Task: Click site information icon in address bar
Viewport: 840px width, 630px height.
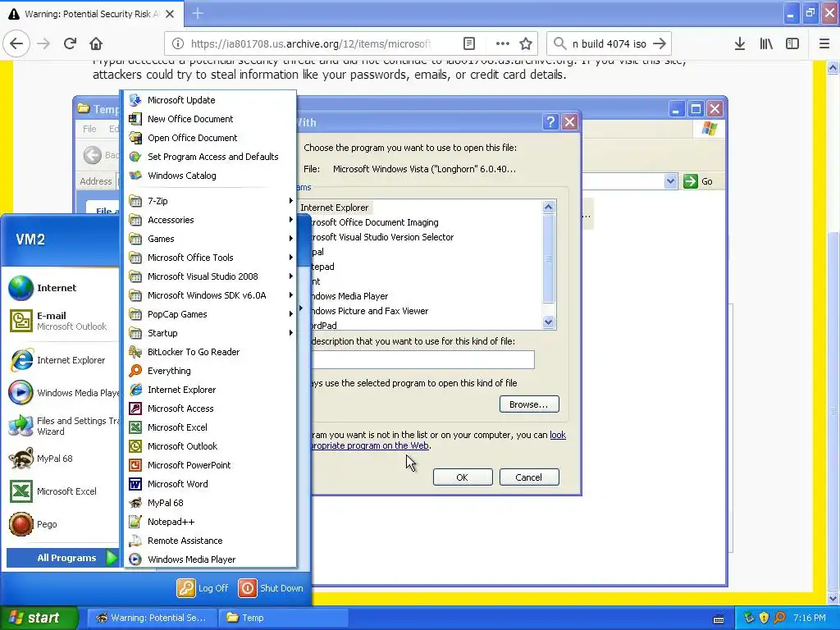Action: (x=178, y=44)
